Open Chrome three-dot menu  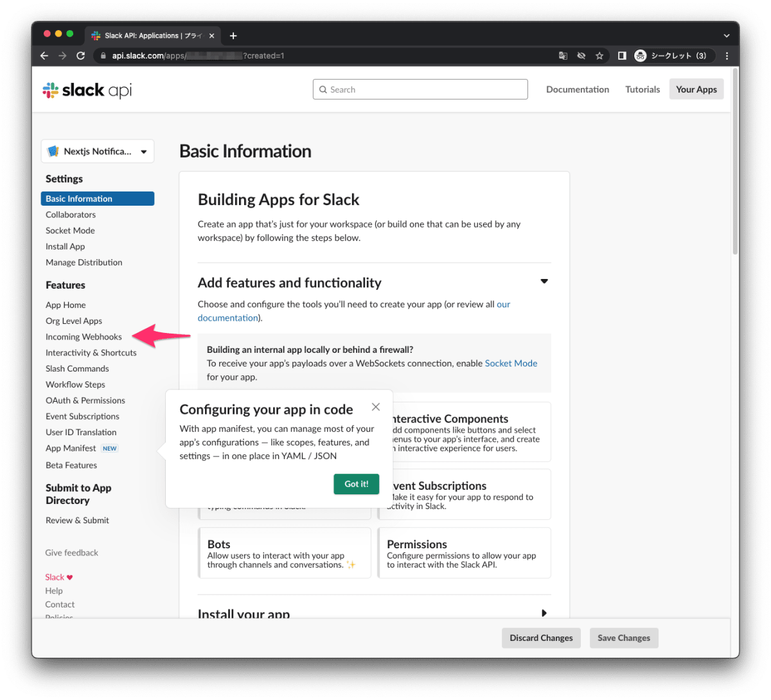coord(727,56)
